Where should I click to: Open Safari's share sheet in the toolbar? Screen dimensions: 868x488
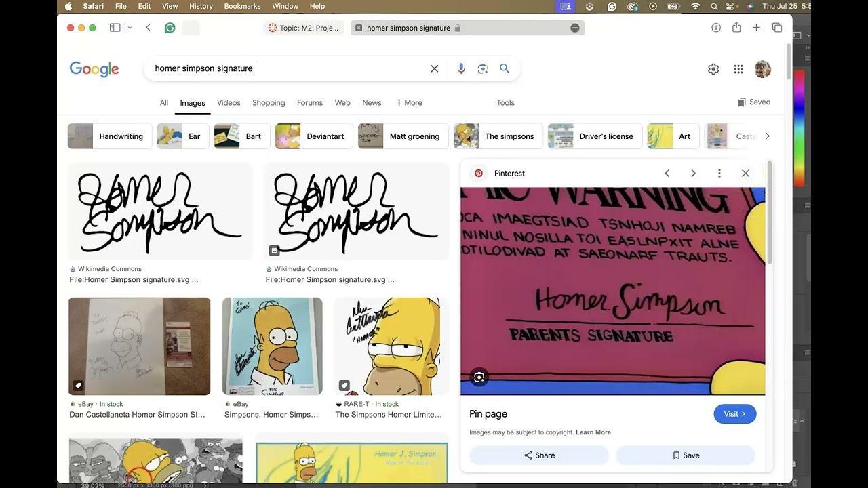click(x=736, y=28)
